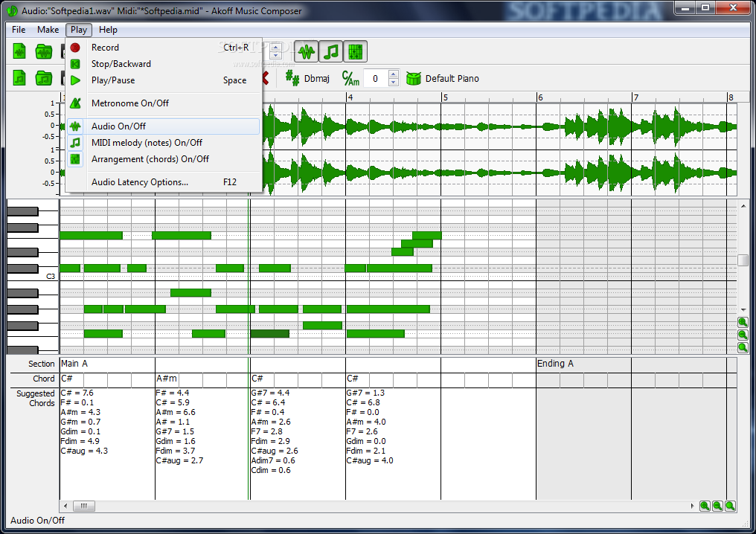Choose Record from the Play menu
This screenshot has height=534, width=756.
(164, 48)
